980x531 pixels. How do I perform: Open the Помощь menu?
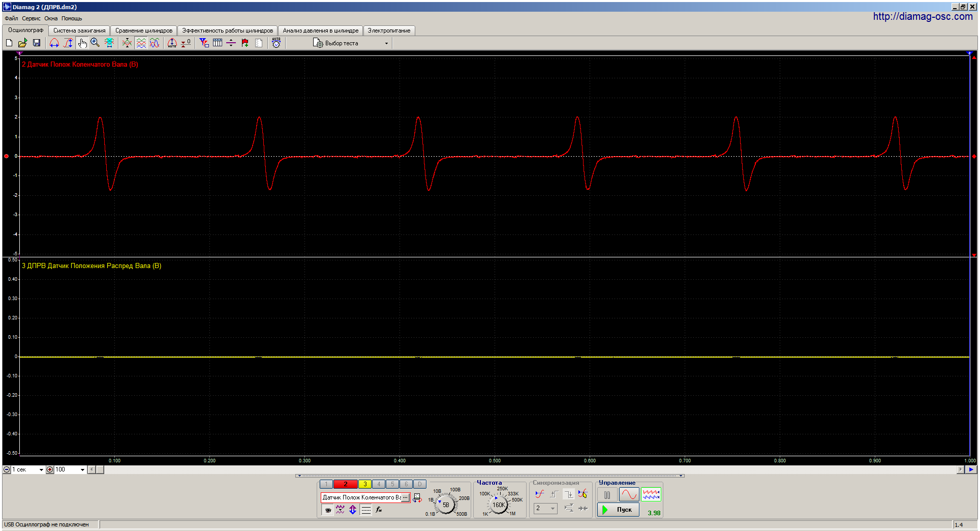pos(72,18)
